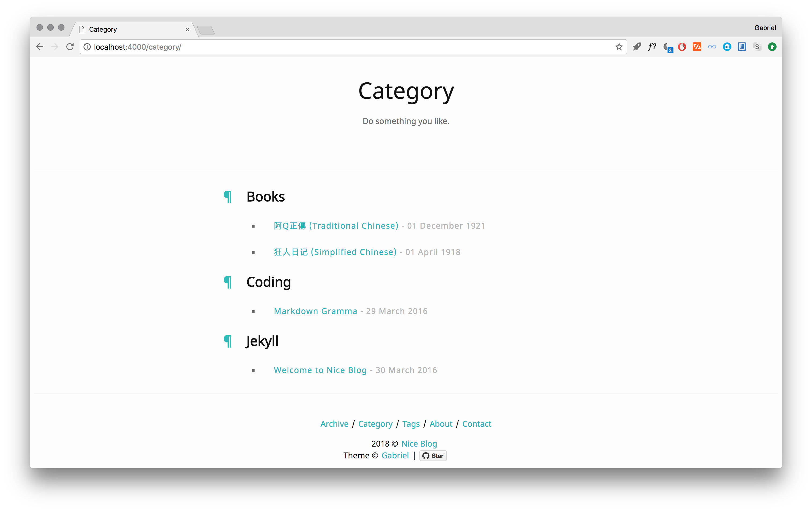This screenshot has height=511, width=812.
Task: Click the Archive navigation link
Action: click(334, 423)
